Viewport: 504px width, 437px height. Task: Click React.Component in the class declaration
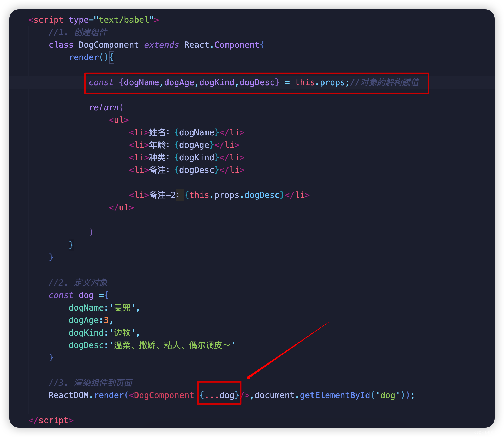[221, 45]
